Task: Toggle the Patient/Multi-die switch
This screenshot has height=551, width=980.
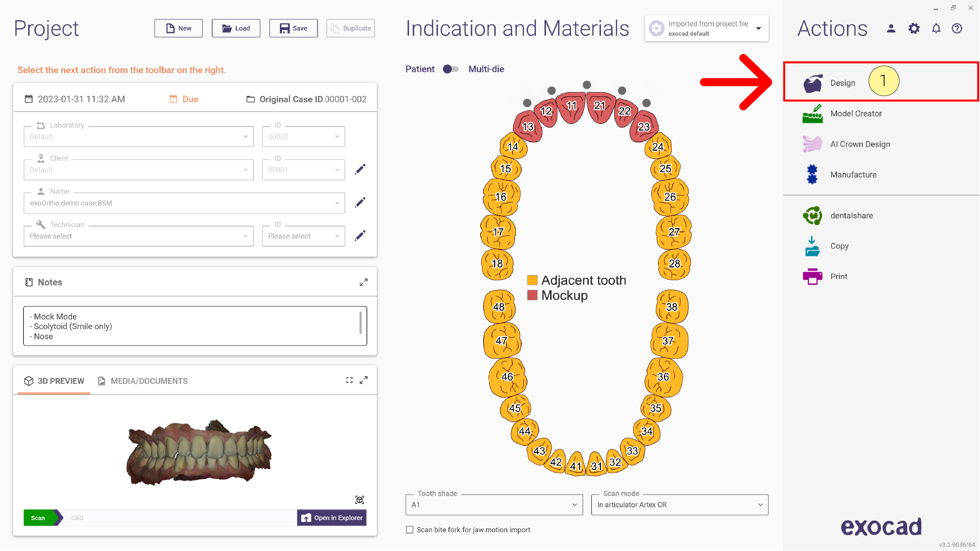Action: click(451, 69)
